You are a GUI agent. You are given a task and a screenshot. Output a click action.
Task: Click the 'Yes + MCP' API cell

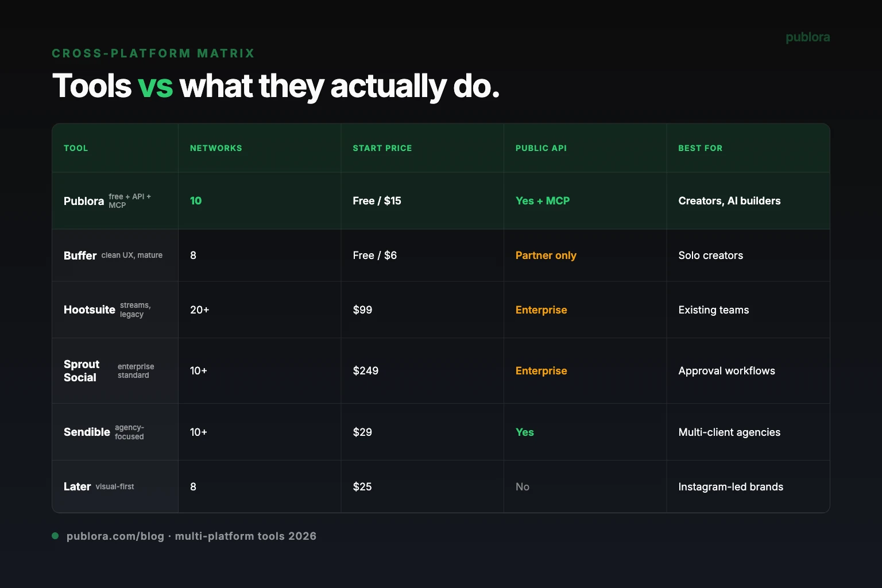coord(543,201)
